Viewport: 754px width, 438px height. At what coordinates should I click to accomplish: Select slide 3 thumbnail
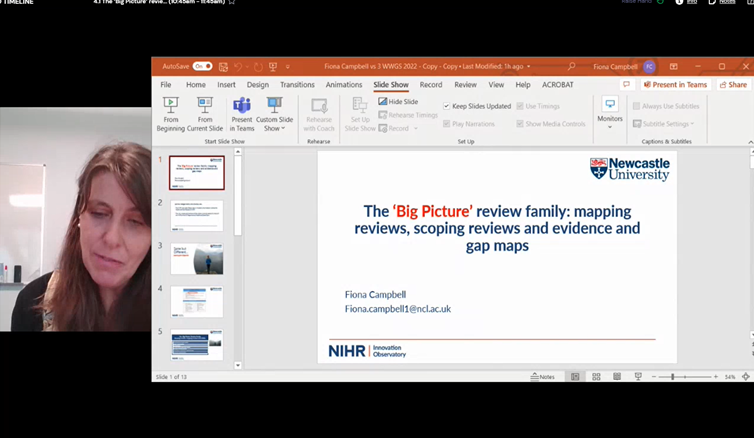point(197,259)
